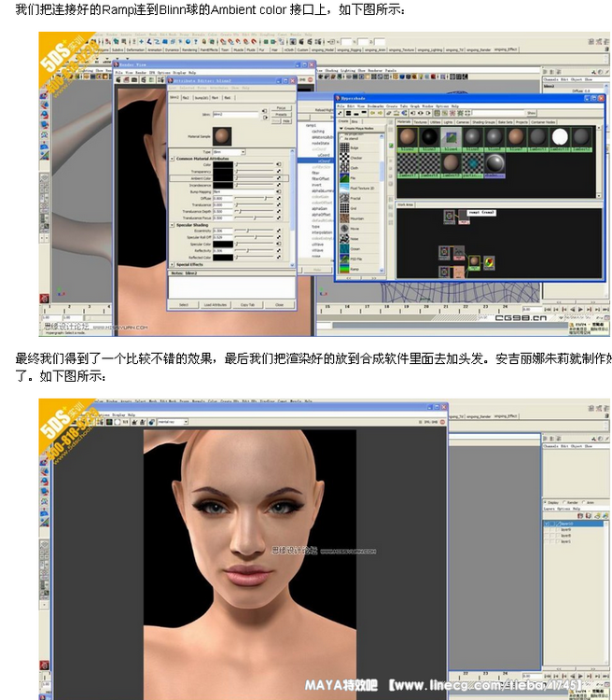
Task: Click the Cloth texture node icon
Action: click(344, 168)
